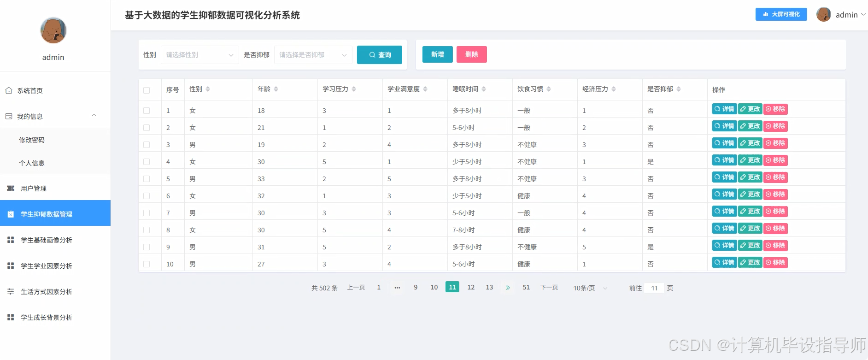This screenshot has width=868, height=360.
Task: Open the 10条/页 page size dropdown
Action: pyautogui.click(x=590, y=288)
